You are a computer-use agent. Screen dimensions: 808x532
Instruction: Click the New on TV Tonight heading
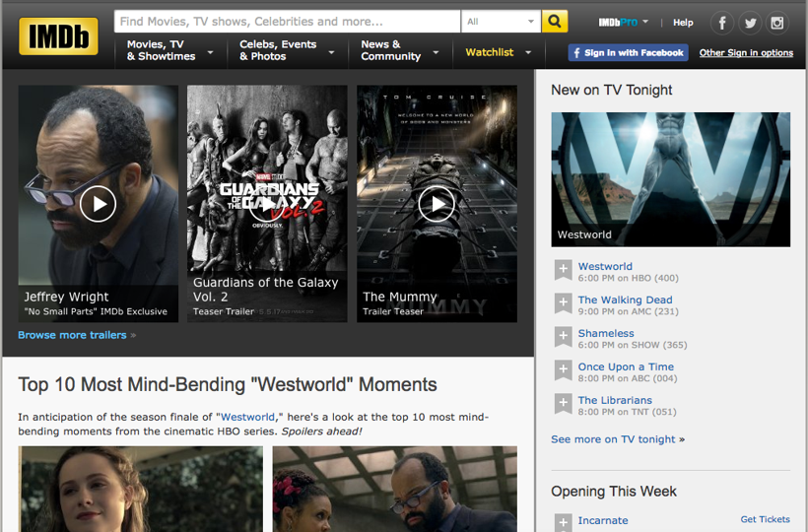coord(612,90)
